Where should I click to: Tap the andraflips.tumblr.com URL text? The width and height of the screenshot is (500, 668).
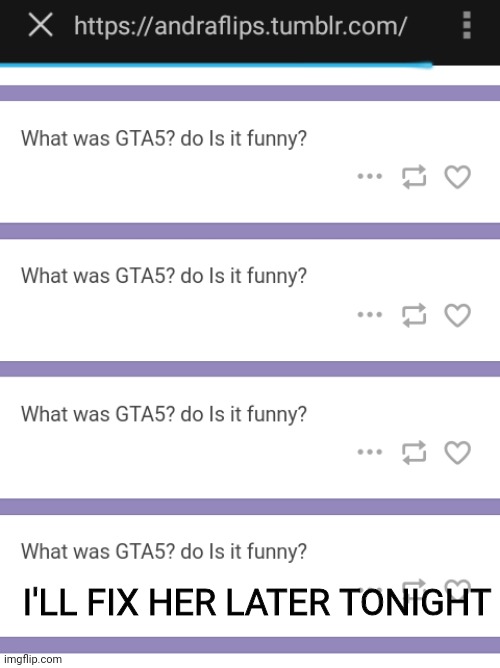[x=240, y=26]
